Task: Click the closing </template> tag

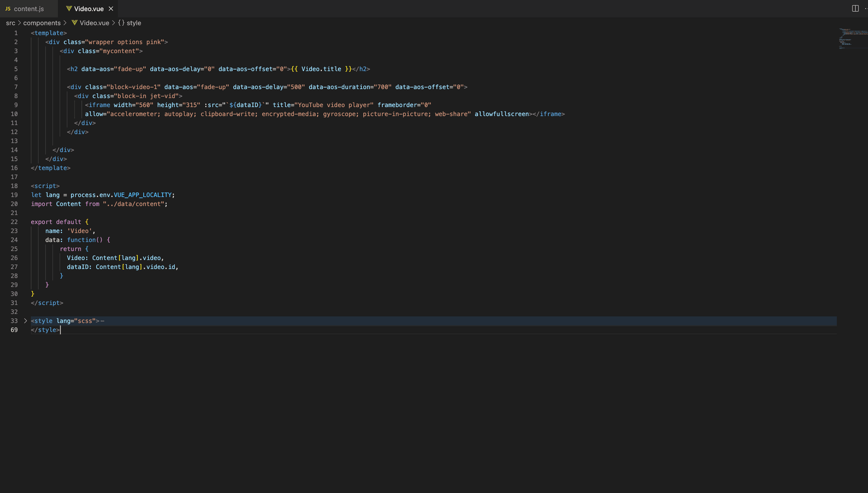Action: click(51, 168)
